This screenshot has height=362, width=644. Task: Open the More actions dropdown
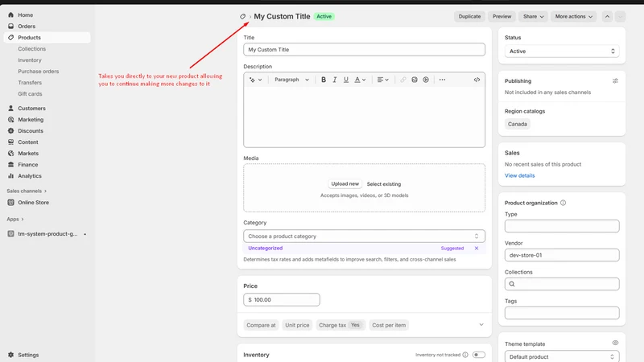574,16
